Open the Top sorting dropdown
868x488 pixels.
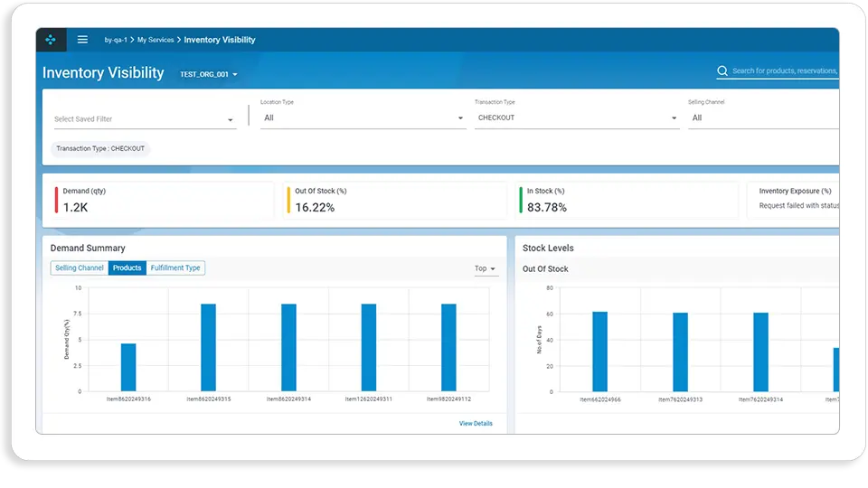coord(486,268)
